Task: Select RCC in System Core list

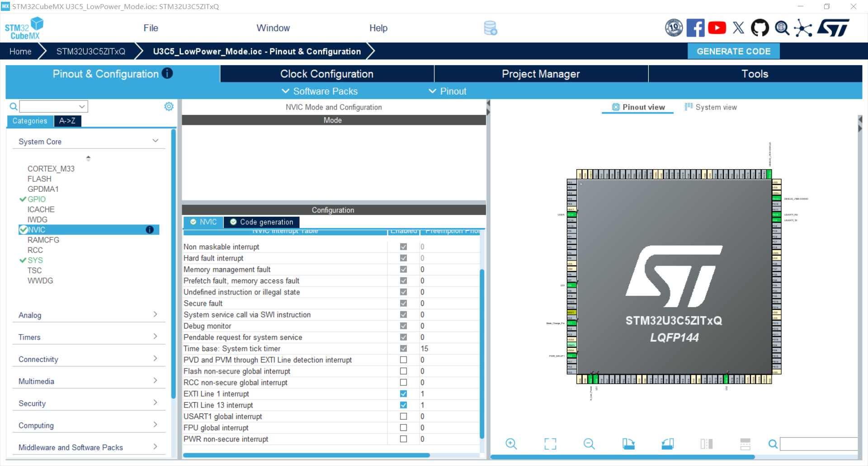Action: (x=35, y=250)
